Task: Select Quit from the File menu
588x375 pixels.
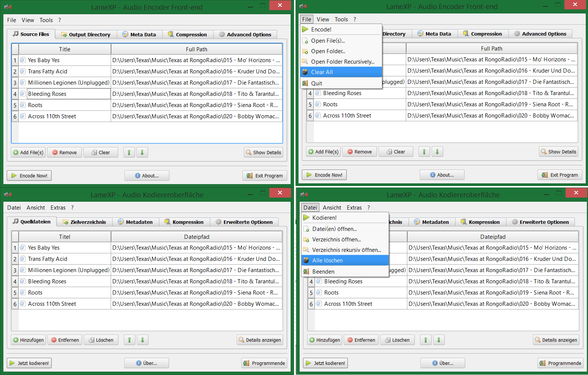Action: pos(316,83)
